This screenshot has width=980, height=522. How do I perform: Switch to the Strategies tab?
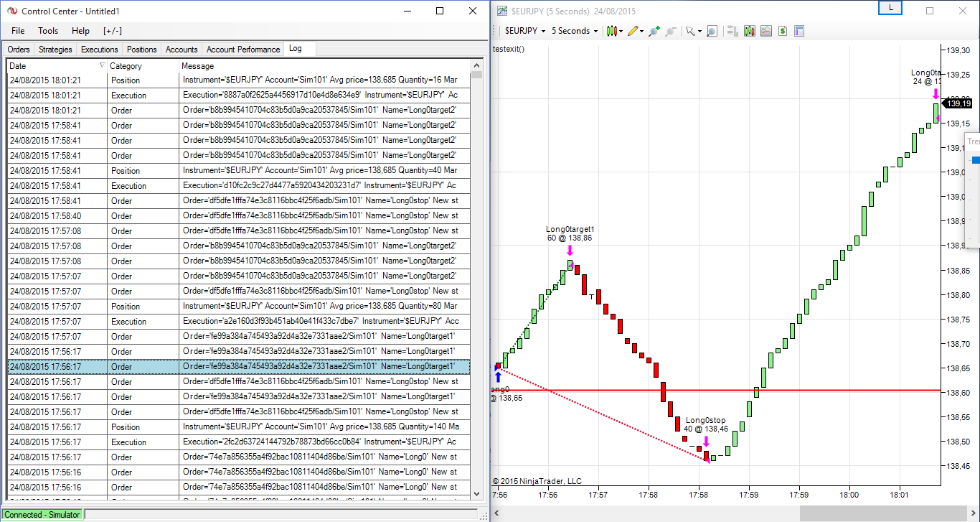(x=55, y=50)
